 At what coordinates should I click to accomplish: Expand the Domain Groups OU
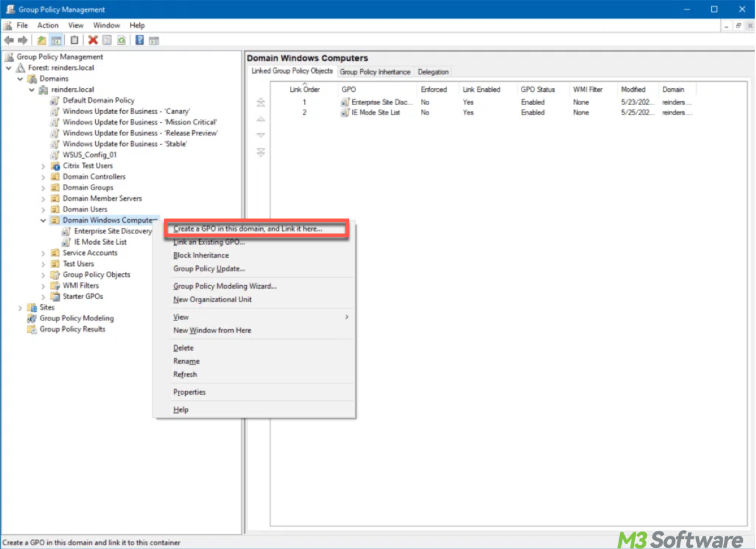coord(43,188)
